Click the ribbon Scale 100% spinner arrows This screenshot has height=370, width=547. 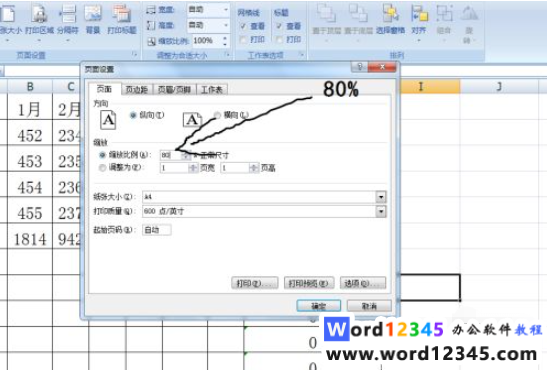tap(225, 41)
